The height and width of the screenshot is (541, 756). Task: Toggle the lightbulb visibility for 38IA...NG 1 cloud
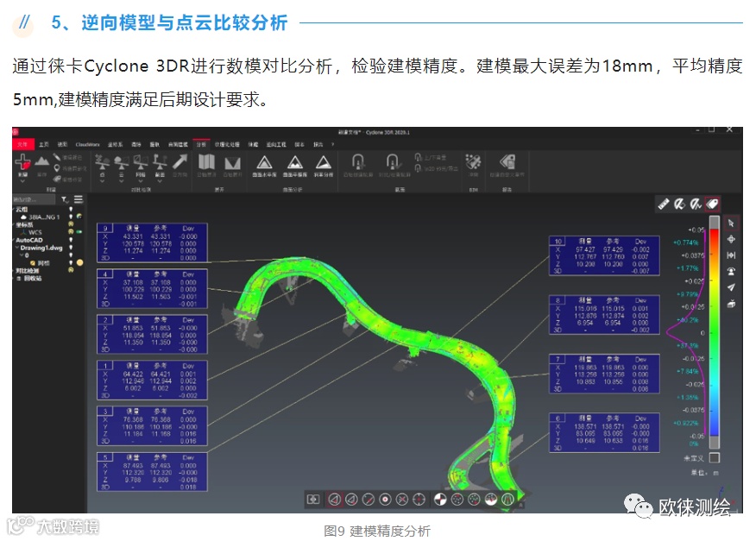[71, 217]
